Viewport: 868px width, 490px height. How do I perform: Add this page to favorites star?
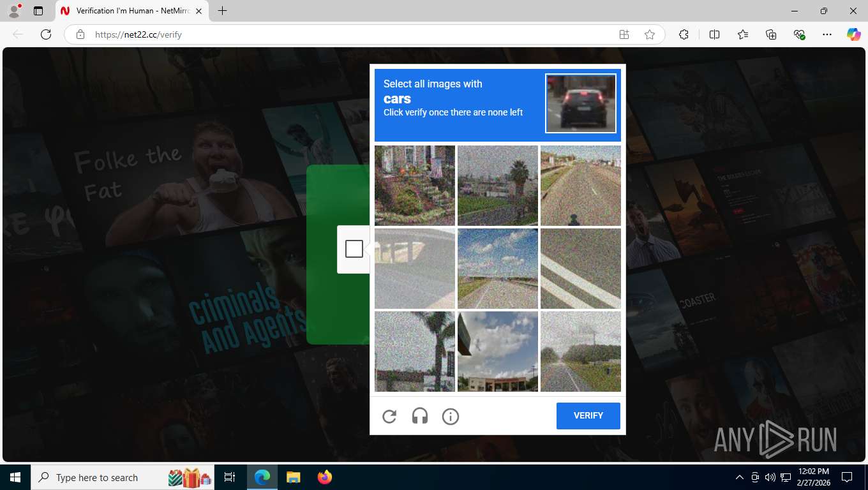[x=650, y=34]
